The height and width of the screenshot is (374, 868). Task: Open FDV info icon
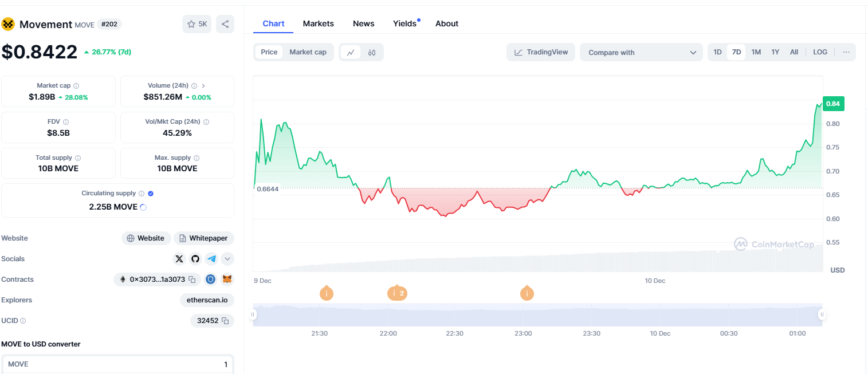pyautogui.click(x=66, y=122)
